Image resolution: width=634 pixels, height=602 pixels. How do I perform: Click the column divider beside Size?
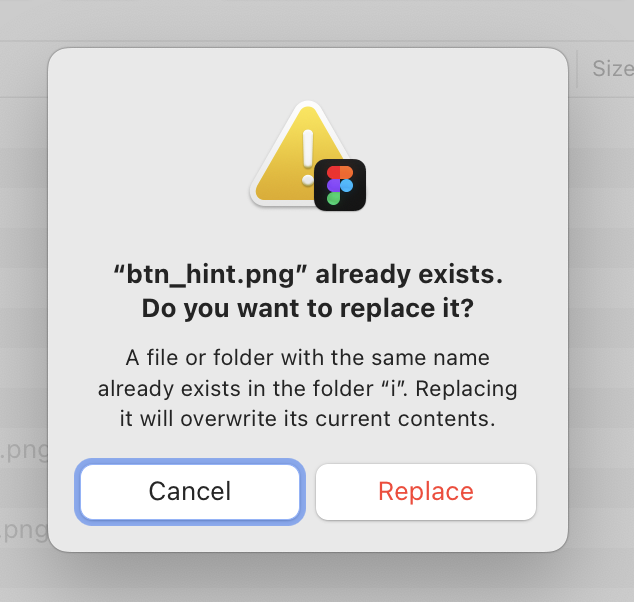(x=577, y=68)
